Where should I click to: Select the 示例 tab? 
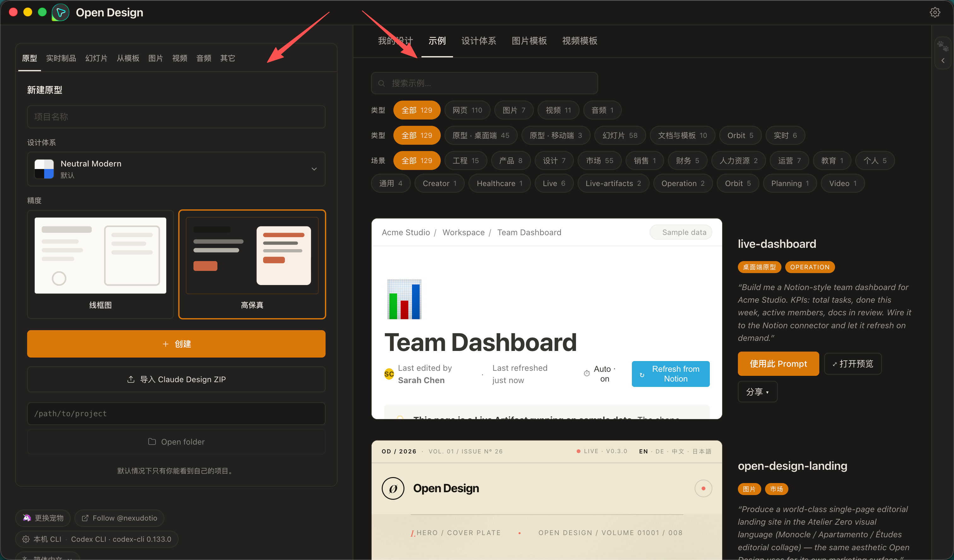(x=437, y=40)
